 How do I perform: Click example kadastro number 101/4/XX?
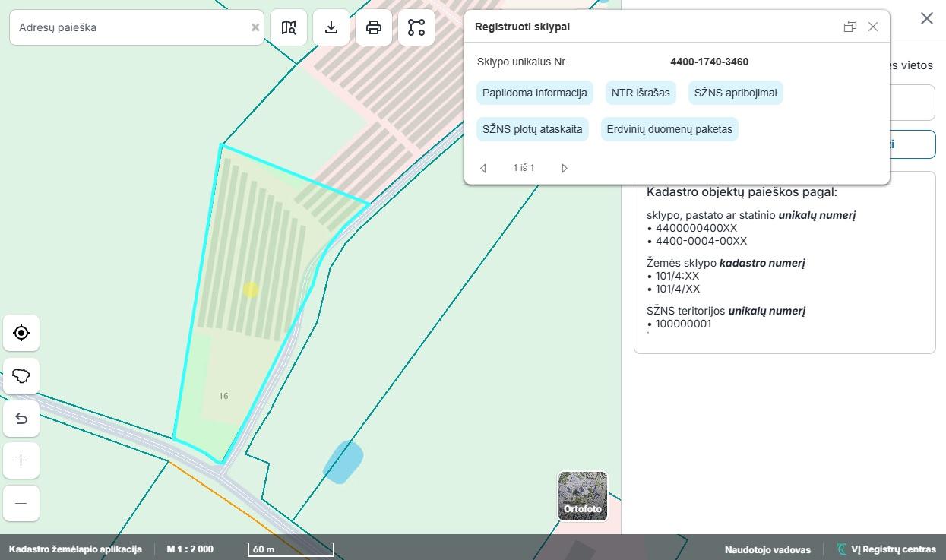pos(678,289)
